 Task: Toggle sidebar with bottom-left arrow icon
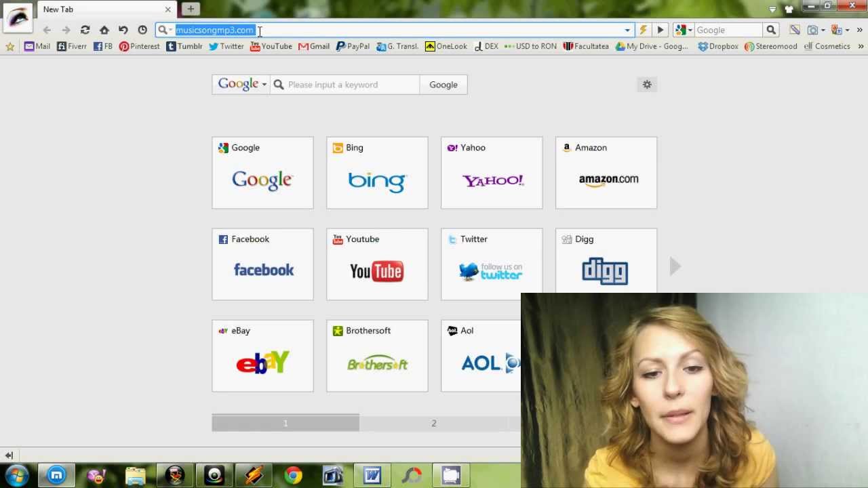click(9, 455)
